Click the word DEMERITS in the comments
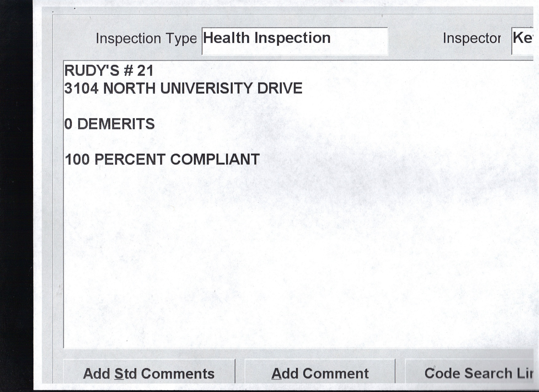This screenshot has width=539, height=392. tap(116, 124)
